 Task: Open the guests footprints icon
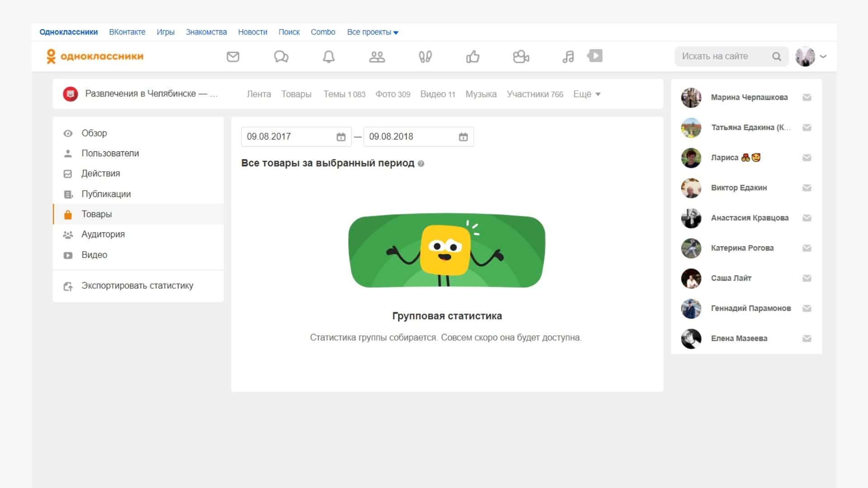425,56
